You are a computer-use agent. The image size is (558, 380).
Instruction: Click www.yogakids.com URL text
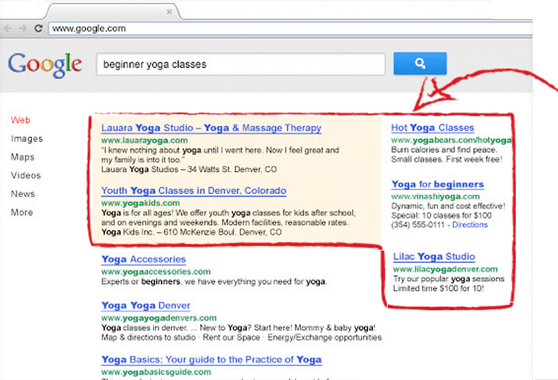[141, 203]
